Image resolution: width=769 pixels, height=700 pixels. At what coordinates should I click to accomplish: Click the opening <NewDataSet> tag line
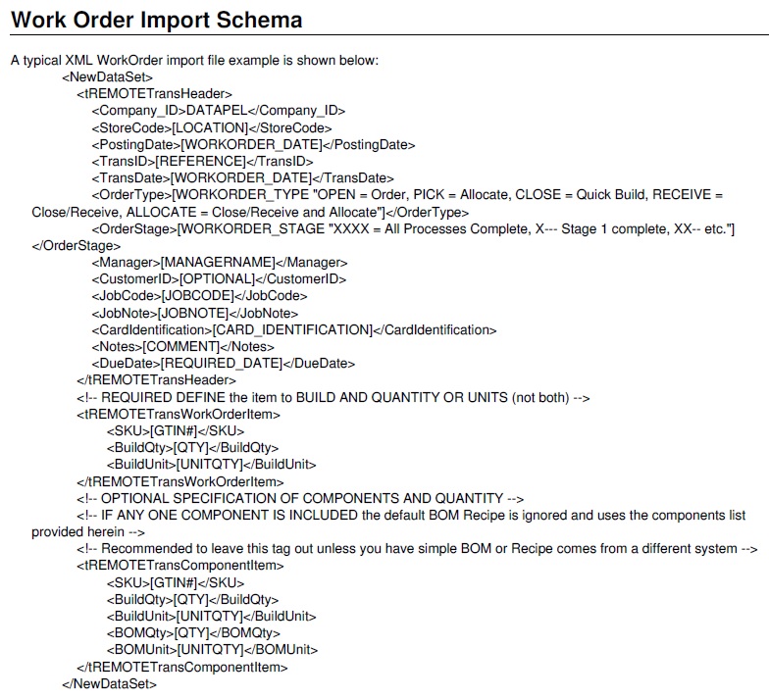(108, 76)
